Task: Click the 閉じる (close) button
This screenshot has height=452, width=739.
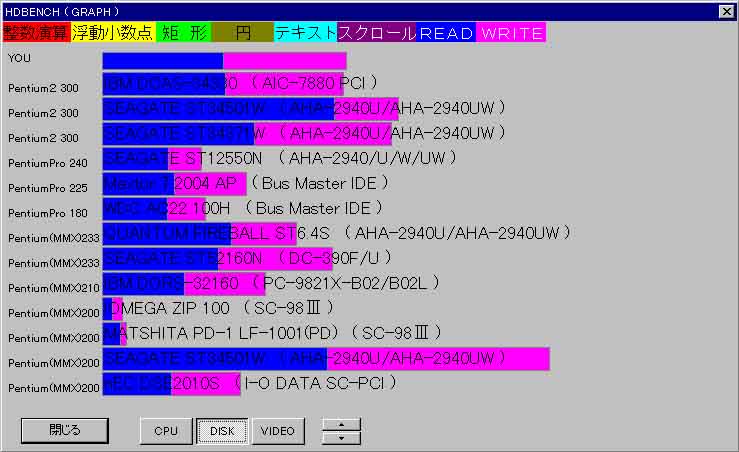Action: click(64, 431)
